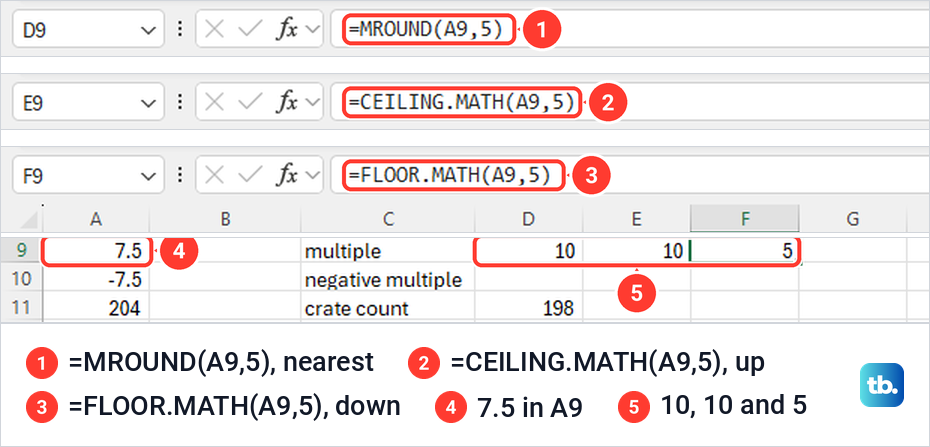Click the Insert Function fx icon in the D9 bar
The image size is (930, 447).
[286, 30]
